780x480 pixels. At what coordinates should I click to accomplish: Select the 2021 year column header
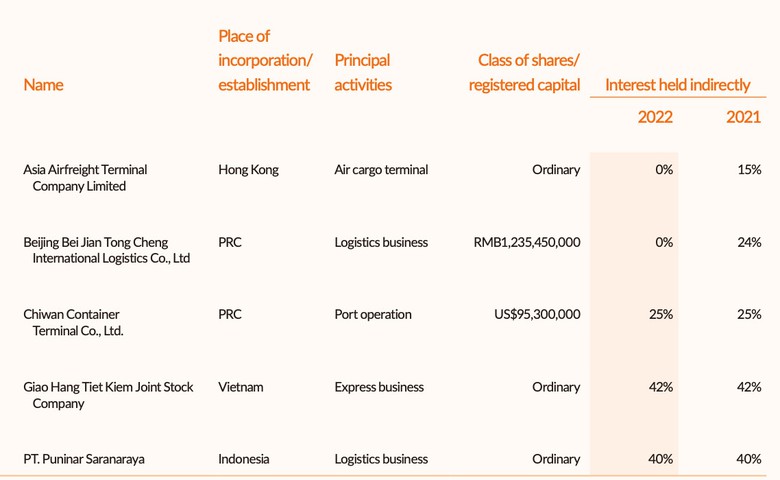pos(743,117)
